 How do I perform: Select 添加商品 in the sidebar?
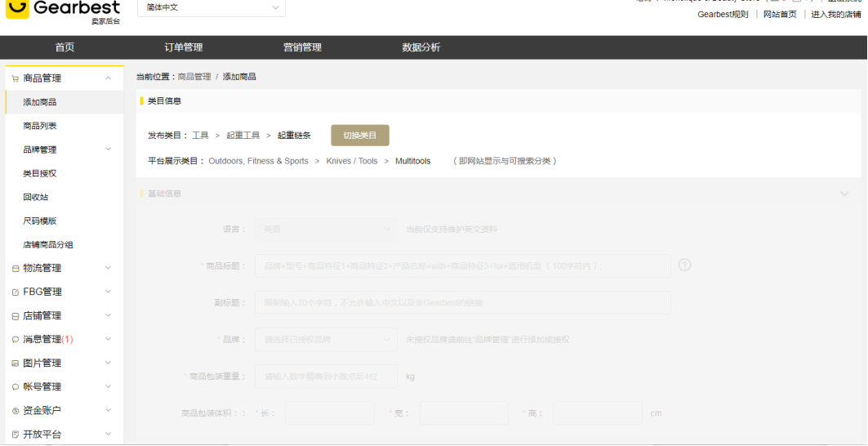(40, 102)
